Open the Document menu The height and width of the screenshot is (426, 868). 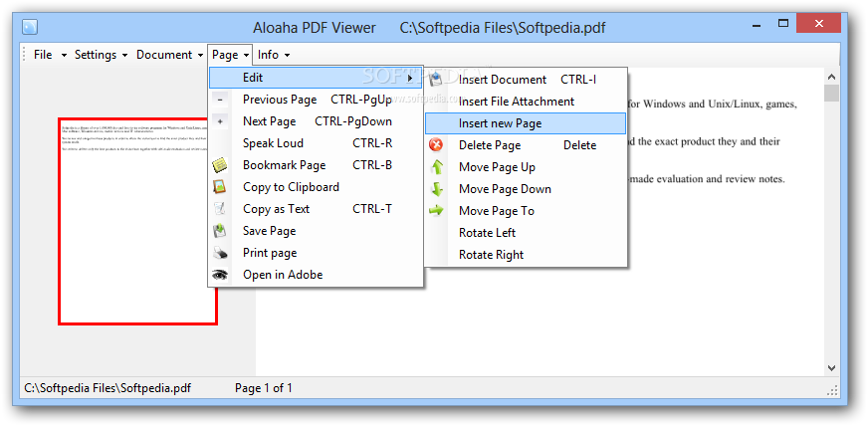tap(164, 55)
